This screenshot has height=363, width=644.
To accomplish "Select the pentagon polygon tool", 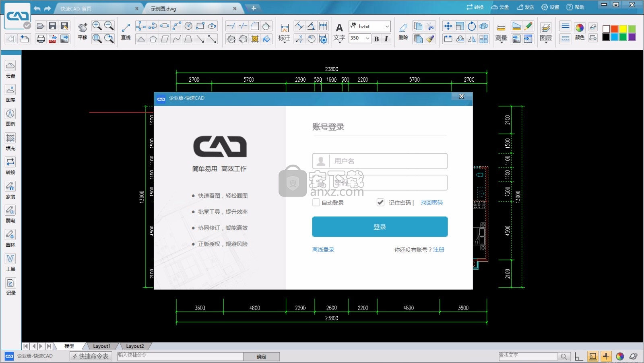I will click(153, 39).
